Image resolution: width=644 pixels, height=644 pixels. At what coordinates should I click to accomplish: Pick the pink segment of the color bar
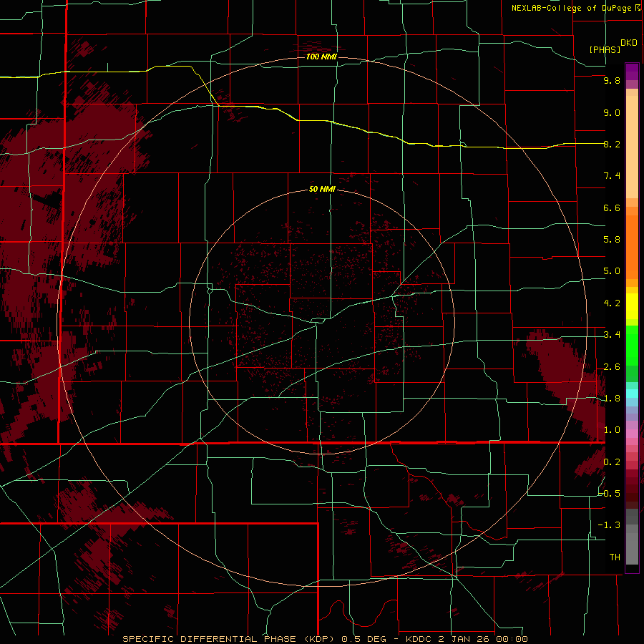pos(632,434)
